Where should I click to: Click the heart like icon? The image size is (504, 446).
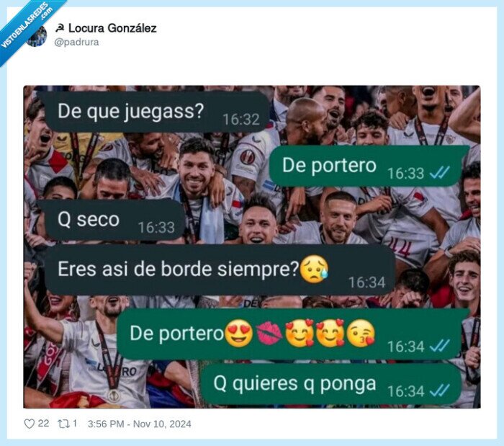coord(30,424)
